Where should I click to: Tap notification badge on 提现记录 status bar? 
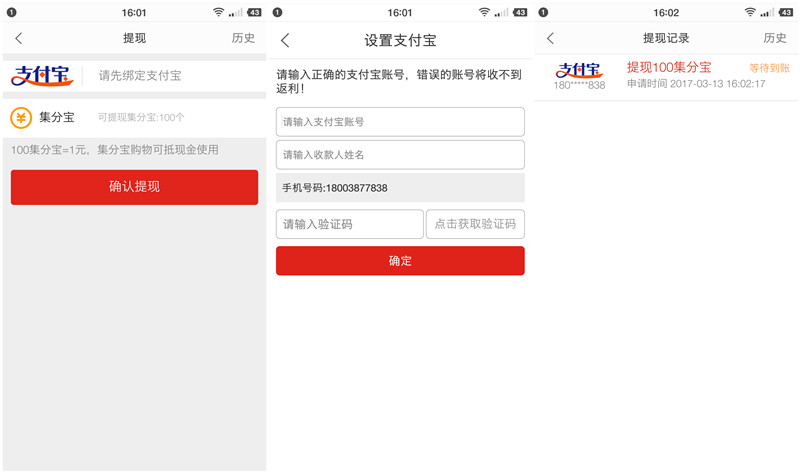543,12
